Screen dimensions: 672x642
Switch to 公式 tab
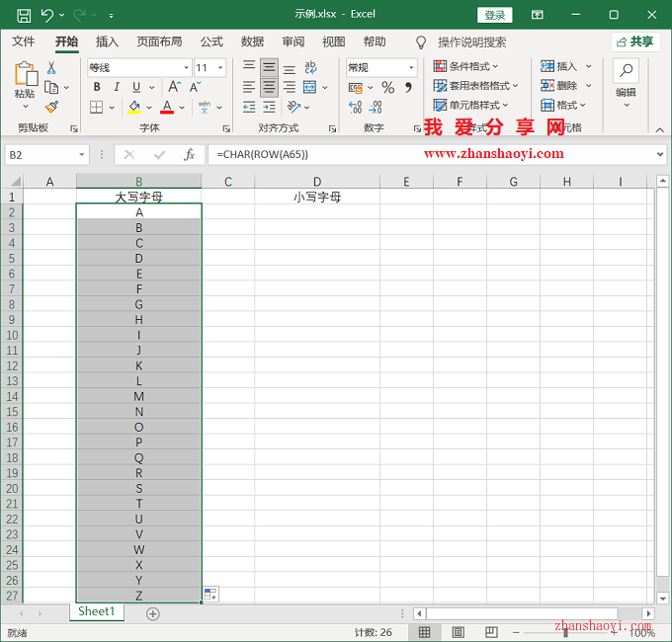click(x=211, y=41)
